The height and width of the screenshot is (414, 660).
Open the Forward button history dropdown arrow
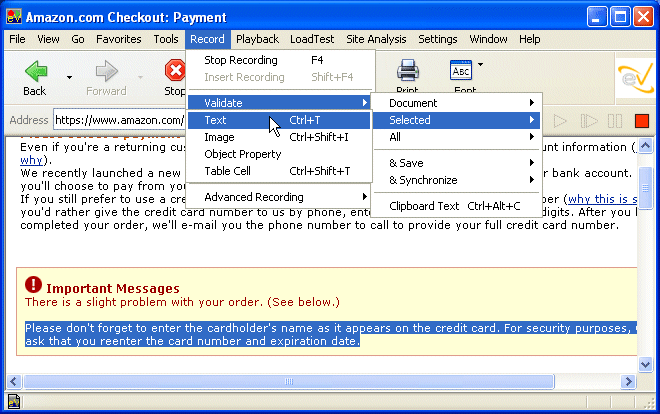point(140,77)
